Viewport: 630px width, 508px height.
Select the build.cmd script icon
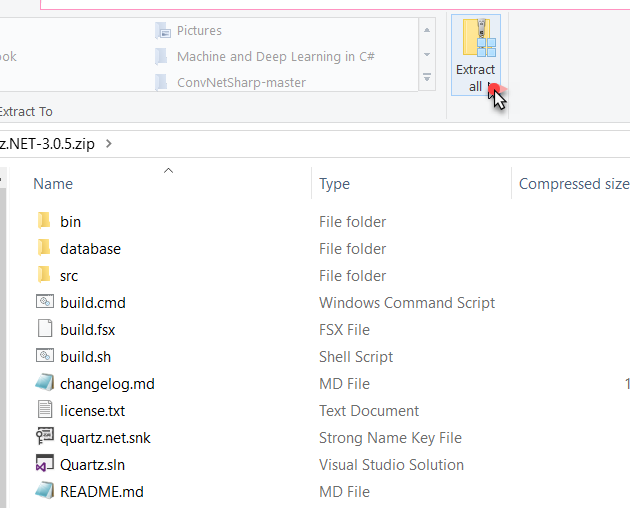coord(45,301)
